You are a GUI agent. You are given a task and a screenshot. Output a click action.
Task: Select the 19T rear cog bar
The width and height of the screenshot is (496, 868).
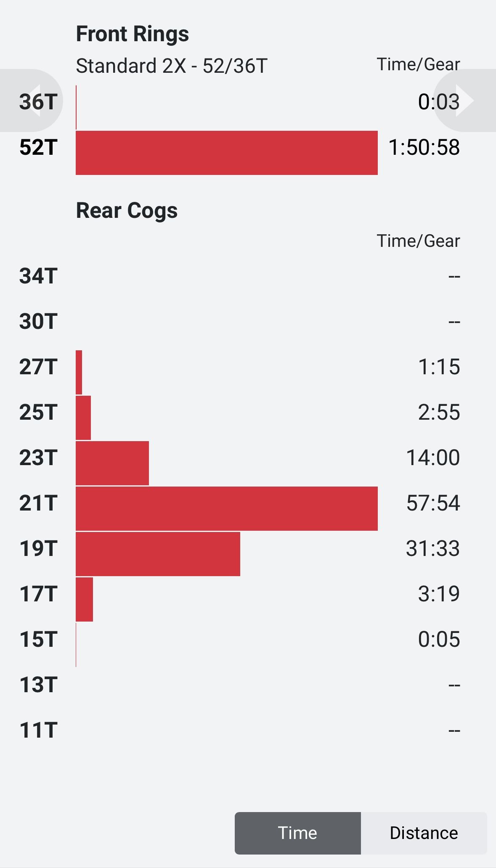tap(158, 554)
